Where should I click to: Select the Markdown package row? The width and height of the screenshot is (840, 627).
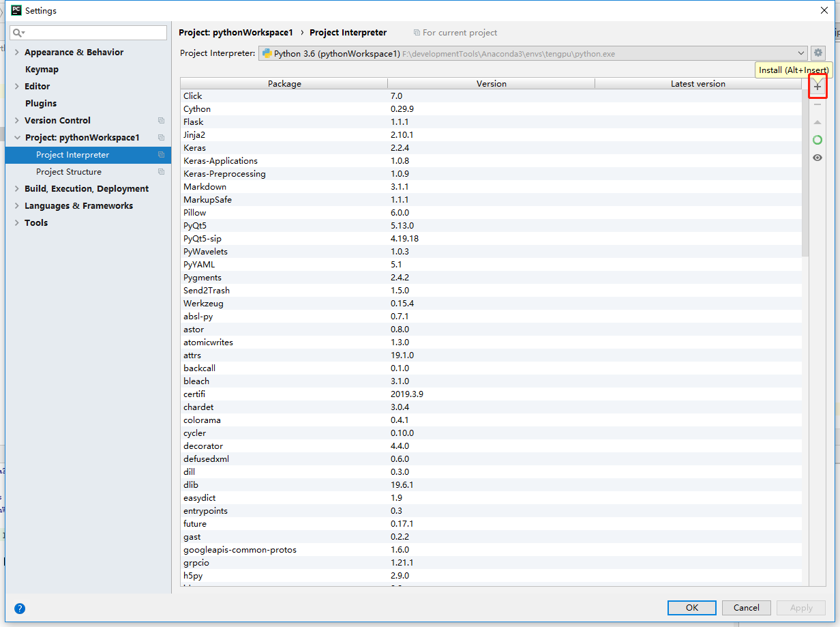(x=491, y=187)
